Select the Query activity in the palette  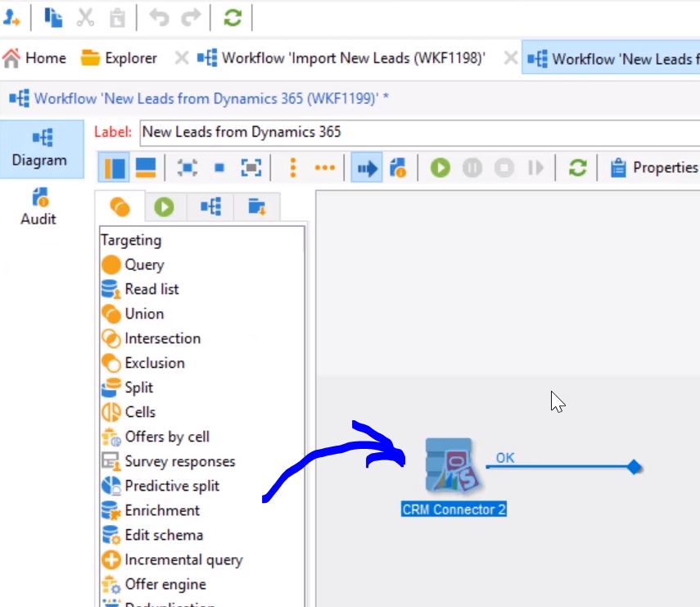pos(143,265)
